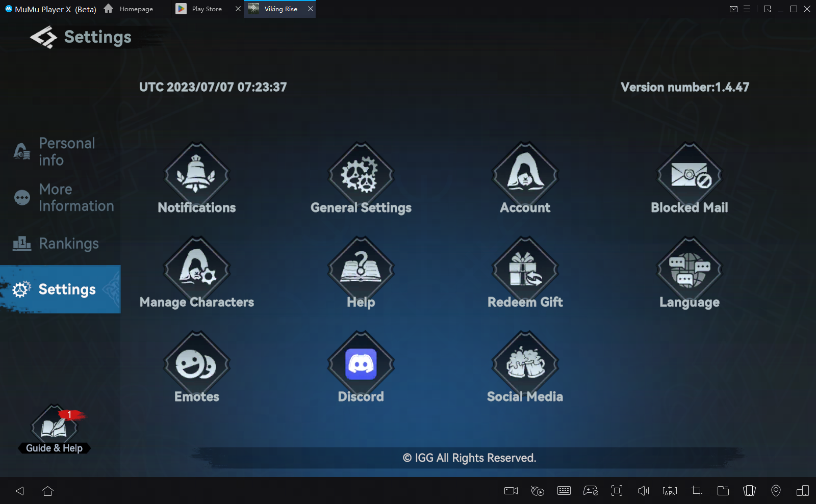Open the Blocked Mail envelope icon
This screenshot has height=504, width=816.
point(690,175)
